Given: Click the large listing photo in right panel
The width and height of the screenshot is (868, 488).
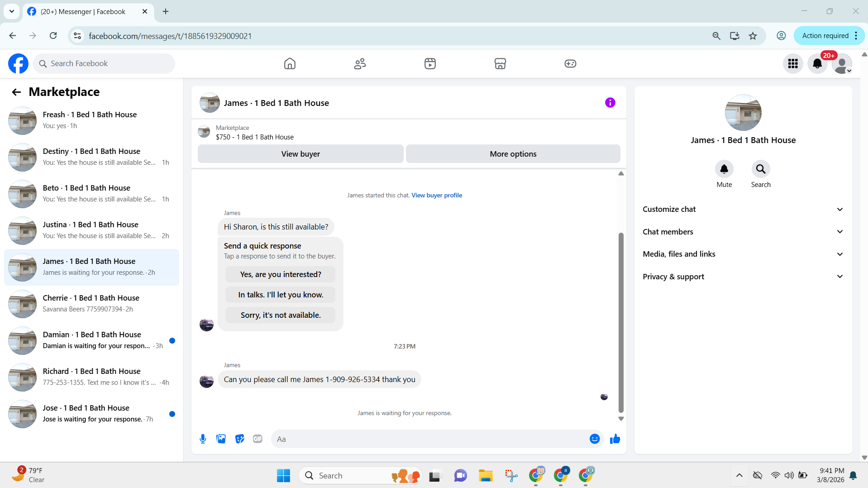Looking at the screenshot, I should click(743, 113).
